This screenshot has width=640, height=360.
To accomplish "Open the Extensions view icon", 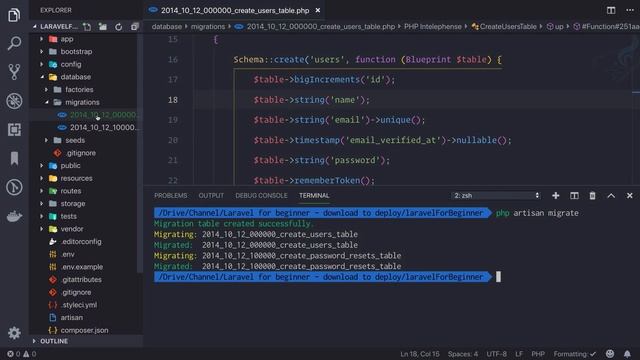I will (x=14, y=129).
